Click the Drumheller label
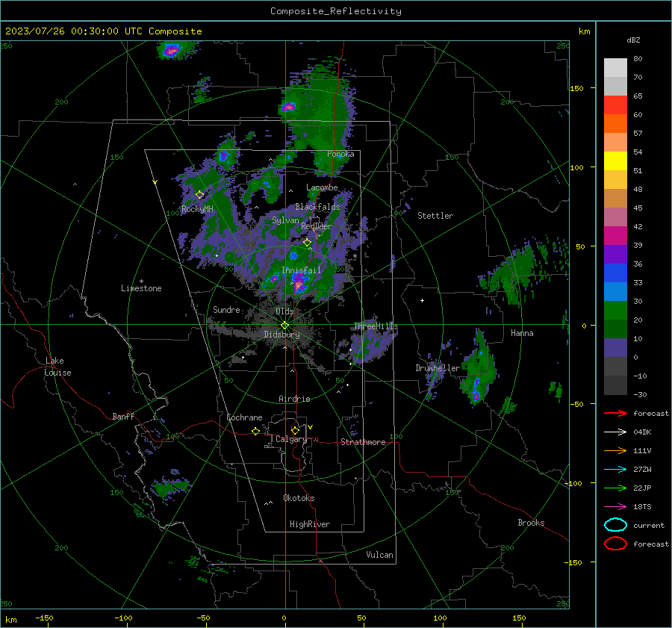The width and height of the screenshot is (672, 628). 438,368
